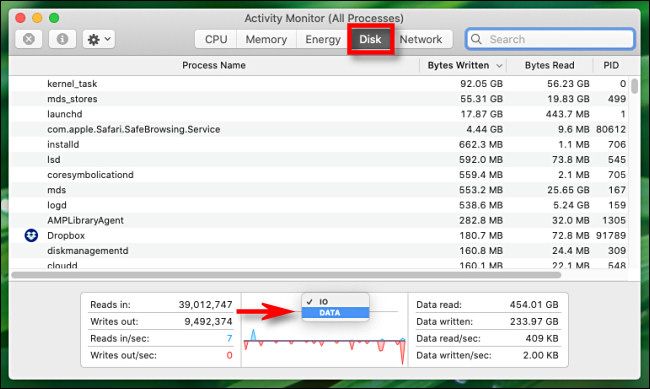Click the quit process X icon
The image size is (650, 389).
click(x=29, y=39)
